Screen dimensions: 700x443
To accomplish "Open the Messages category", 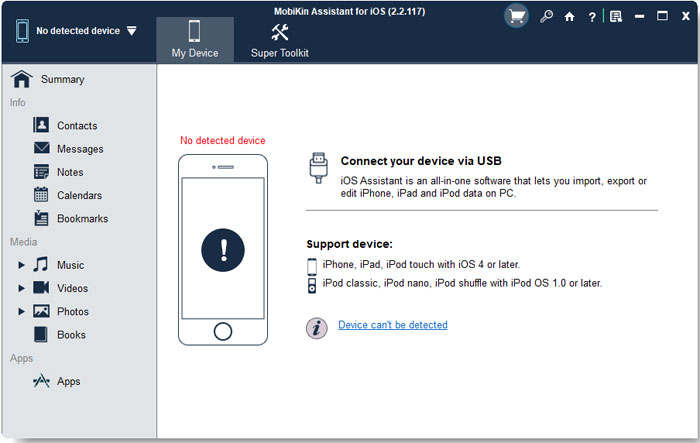I will [x=80, y=149].
